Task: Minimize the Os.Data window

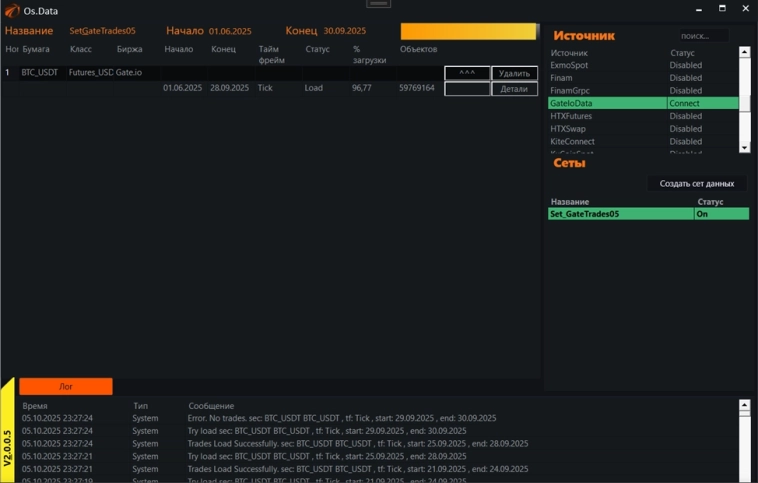Action: point(699,9)
